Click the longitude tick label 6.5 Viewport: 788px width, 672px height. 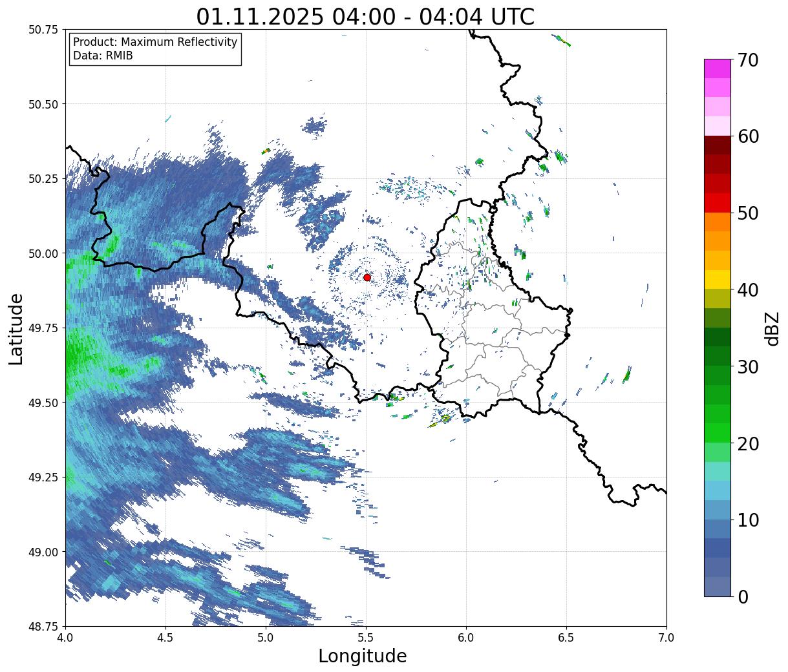[x=566, y=637]
